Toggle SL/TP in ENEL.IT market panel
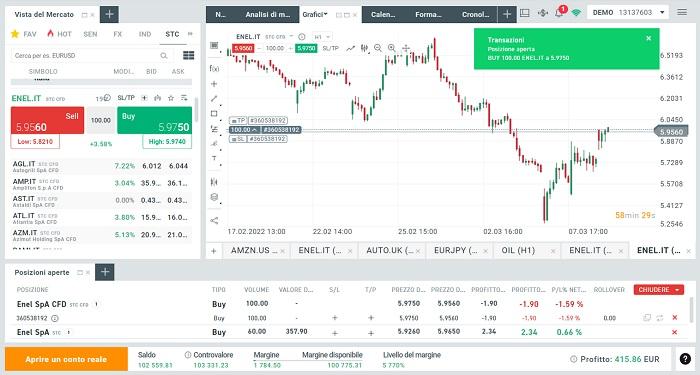This screenshot has height=375, width=700. [126, 98]
